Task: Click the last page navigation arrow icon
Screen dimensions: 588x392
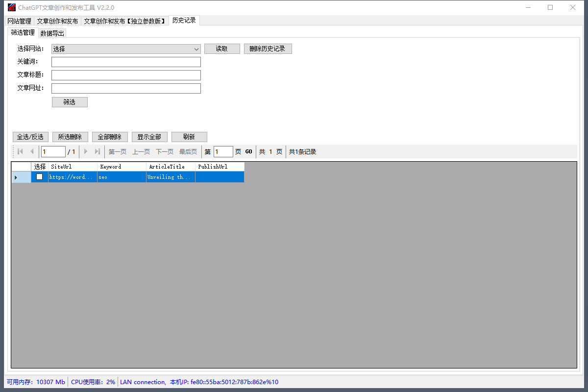Action: (98, 151)
